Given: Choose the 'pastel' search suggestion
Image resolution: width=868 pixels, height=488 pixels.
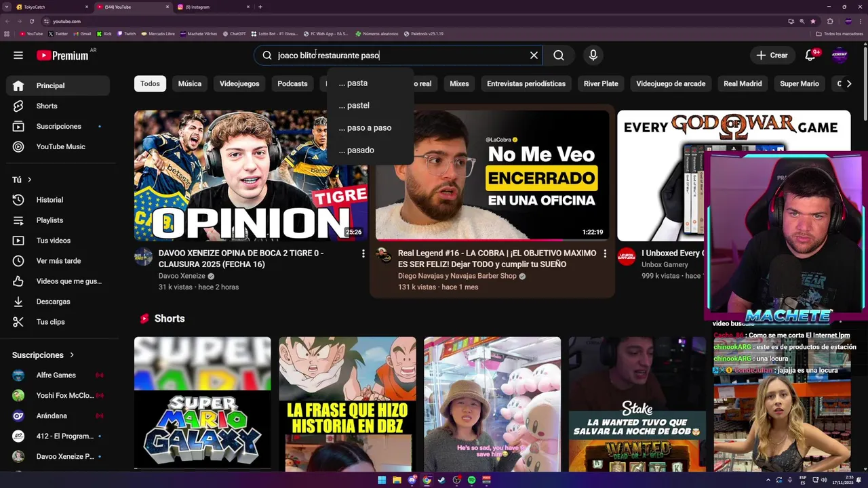Looking at the screenshot, I should tap(370, 106).
